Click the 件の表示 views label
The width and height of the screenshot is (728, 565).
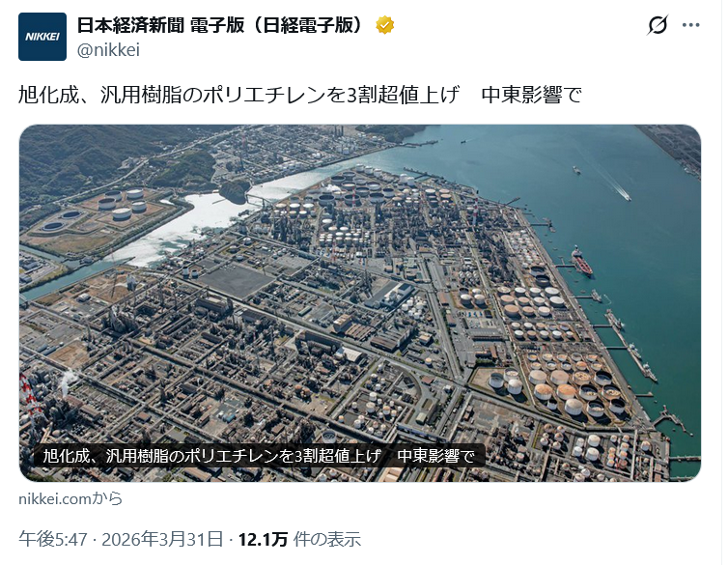pyautogui.click(x=327, y=540)
